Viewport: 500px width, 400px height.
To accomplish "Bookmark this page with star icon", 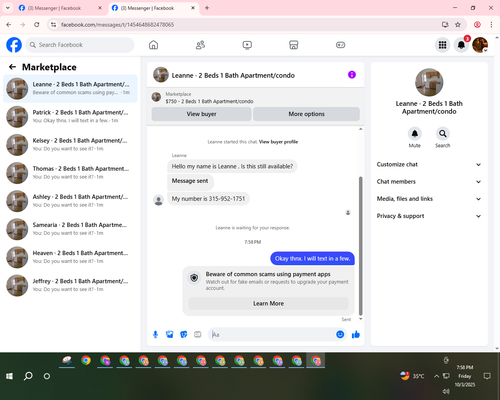I will (x=458, y=24).
